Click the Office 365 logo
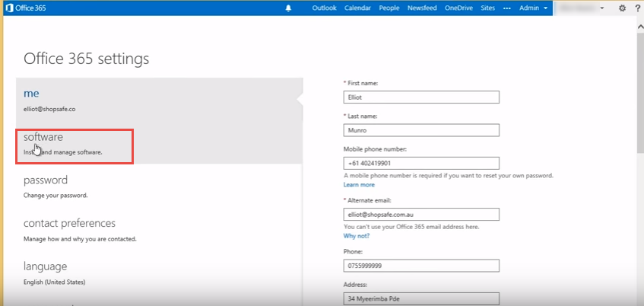The width and height of the screenshot is (644, 306). (25, 8)
